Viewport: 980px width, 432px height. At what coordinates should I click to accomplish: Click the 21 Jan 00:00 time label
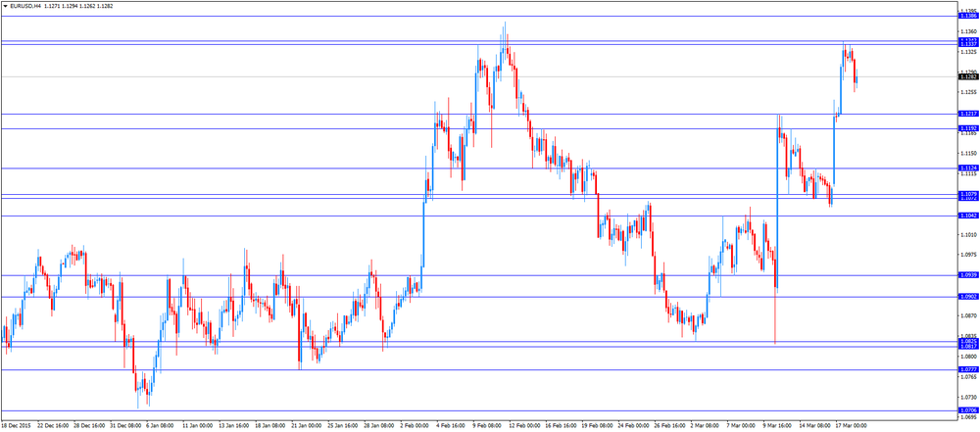point(306,426)
